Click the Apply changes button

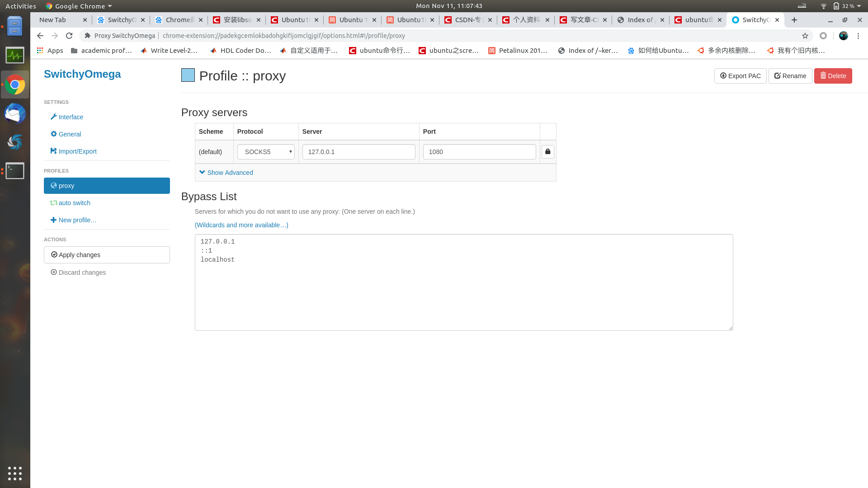click(x=107, y=255)
